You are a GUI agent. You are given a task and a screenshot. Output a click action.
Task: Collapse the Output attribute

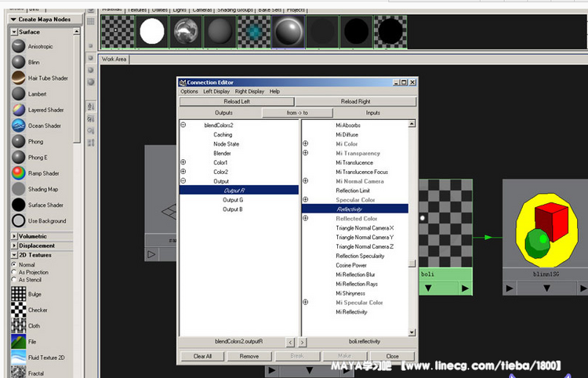[x=183, y=180]
